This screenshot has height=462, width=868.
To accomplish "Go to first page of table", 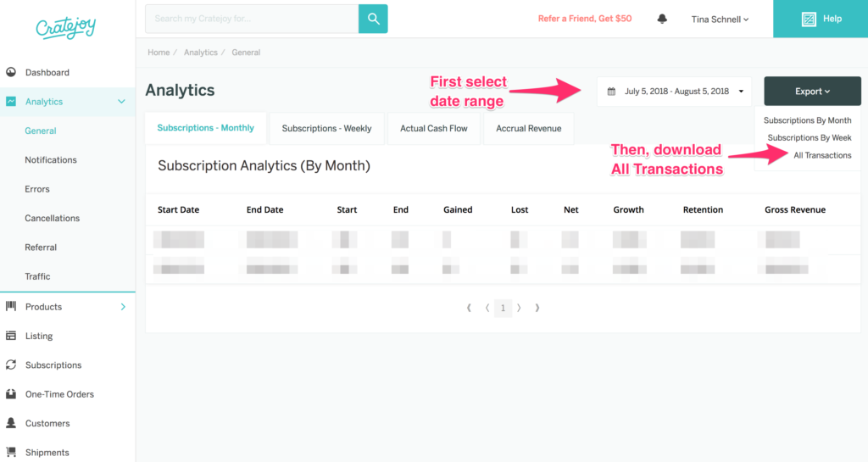I will tap(469, 308).
